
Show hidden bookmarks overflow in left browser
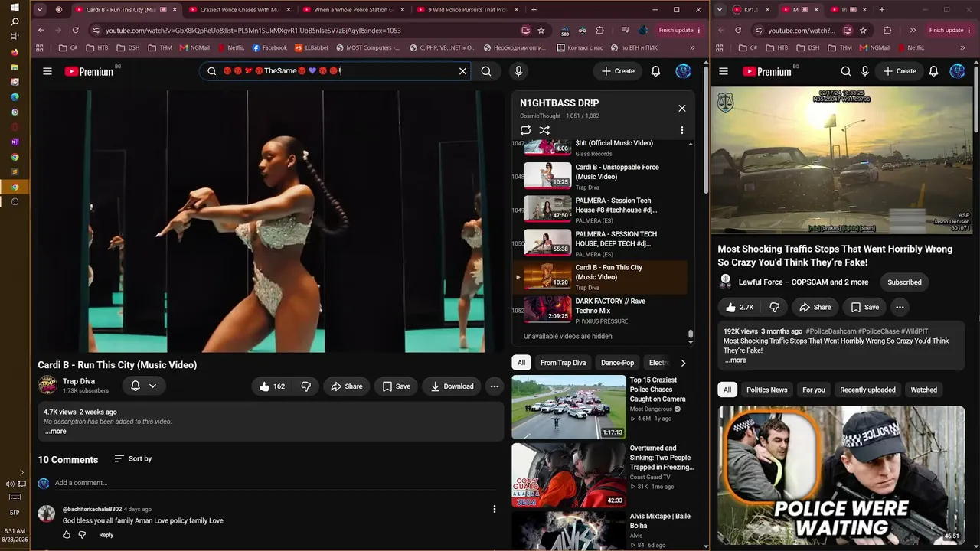[x=693, y=47]
